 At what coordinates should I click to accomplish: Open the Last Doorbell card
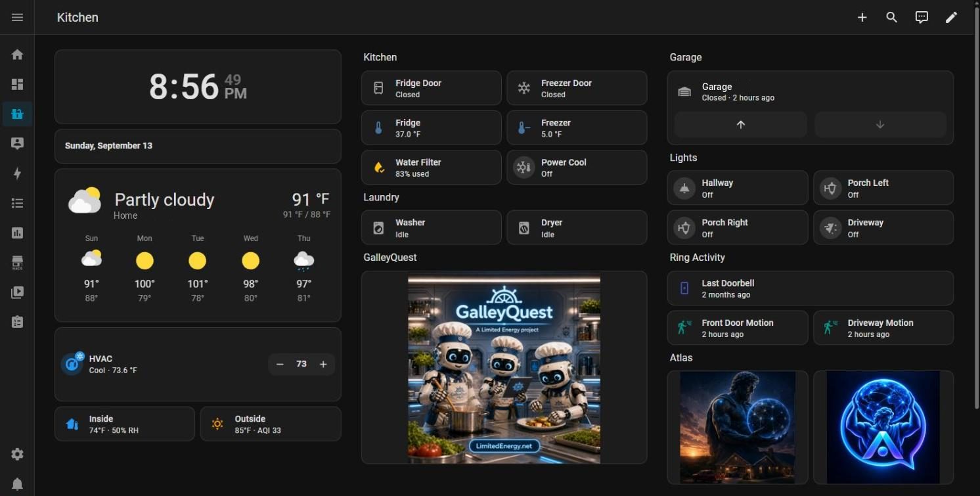[x=811, y=288]
